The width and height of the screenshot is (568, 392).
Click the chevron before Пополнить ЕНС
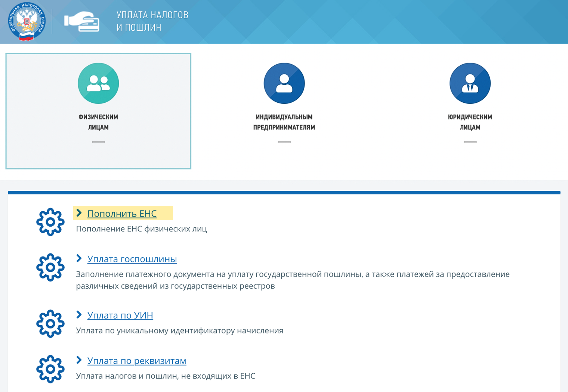coord(79,213)
